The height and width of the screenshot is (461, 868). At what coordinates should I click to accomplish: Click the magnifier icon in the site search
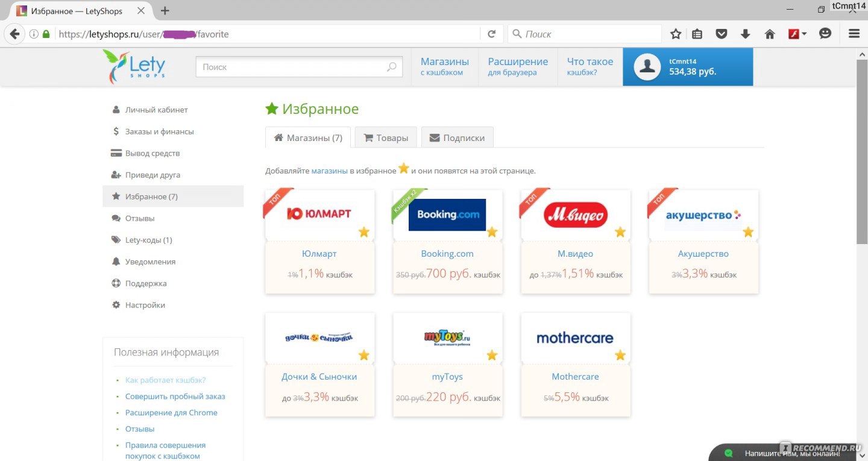pos(392,67)
